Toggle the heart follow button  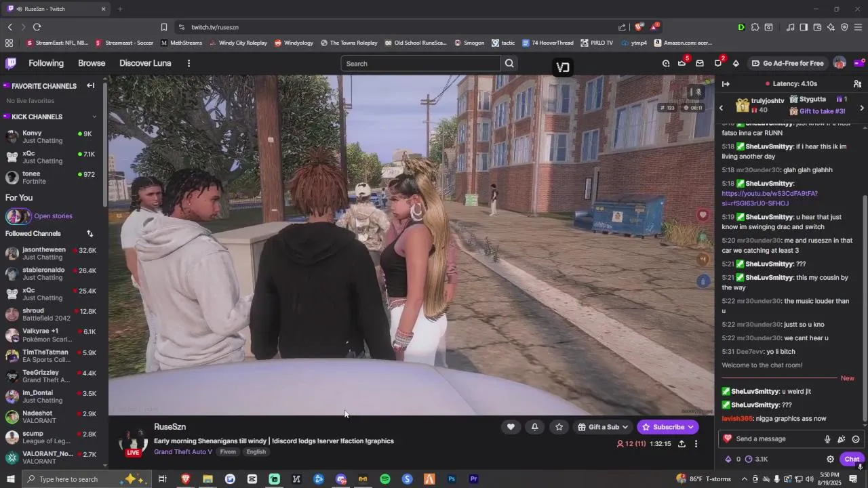point(511,427)
